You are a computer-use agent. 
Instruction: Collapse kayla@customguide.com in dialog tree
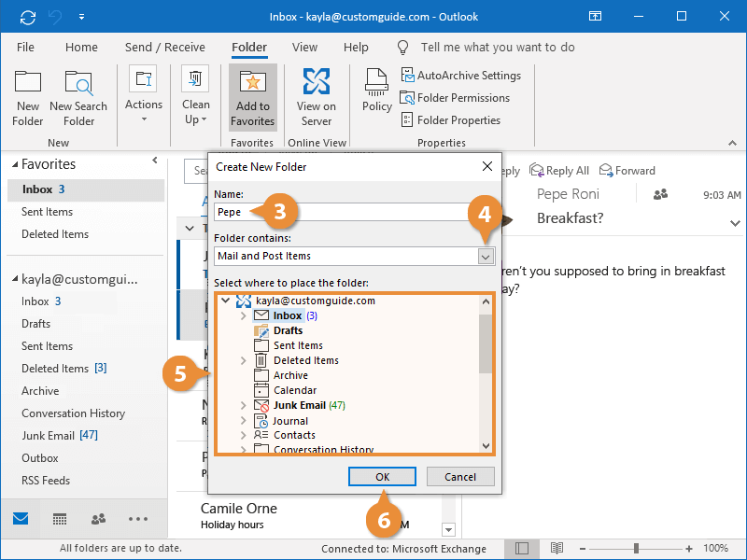(226, 301)
